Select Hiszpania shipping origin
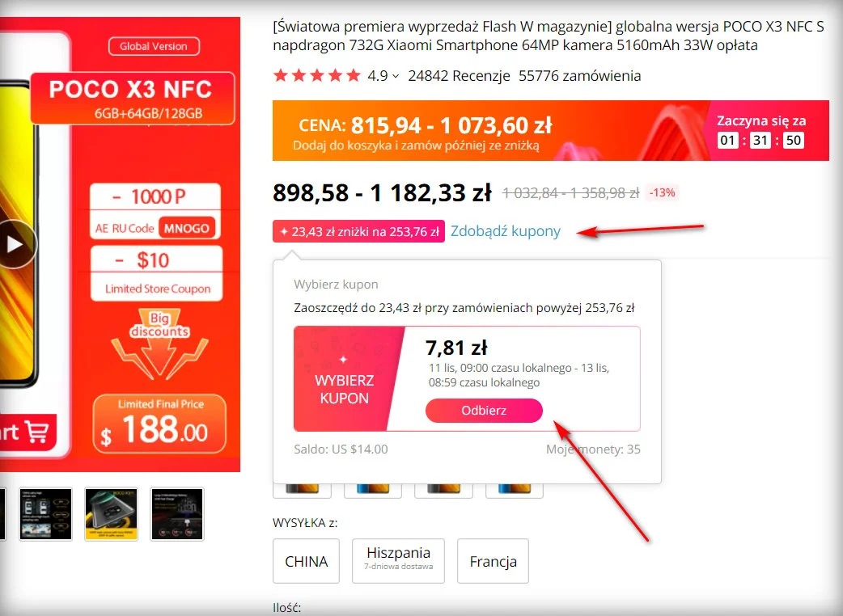The image size is (843, 616). coord(398,561)
